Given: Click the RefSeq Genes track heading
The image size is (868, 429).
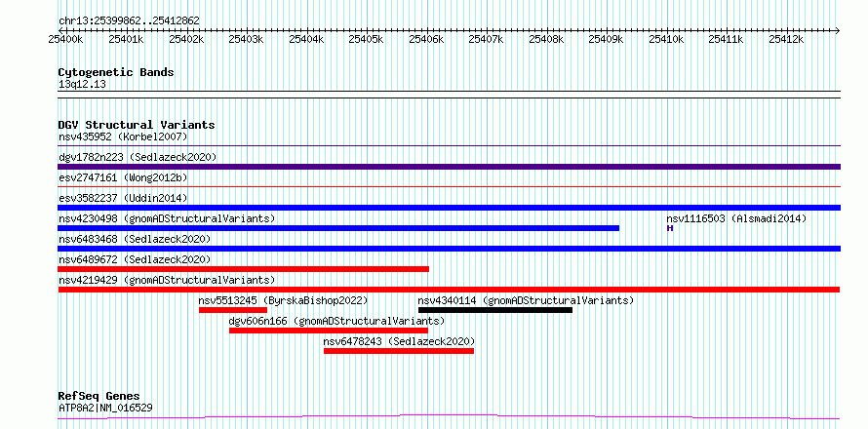Looking at the screenshot, I should coord(99,397).
